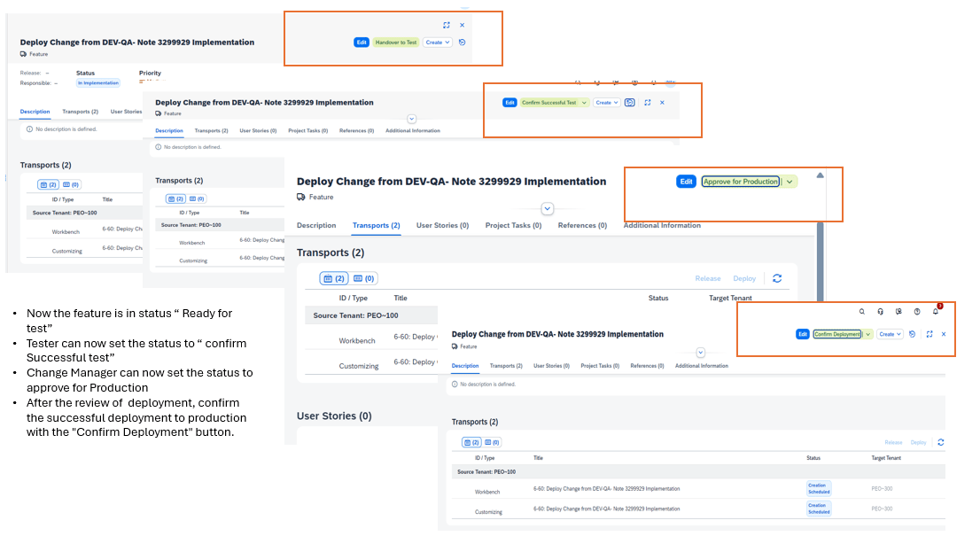Expand the Confirm Deployment popup to fullscreen

point(929,334)
